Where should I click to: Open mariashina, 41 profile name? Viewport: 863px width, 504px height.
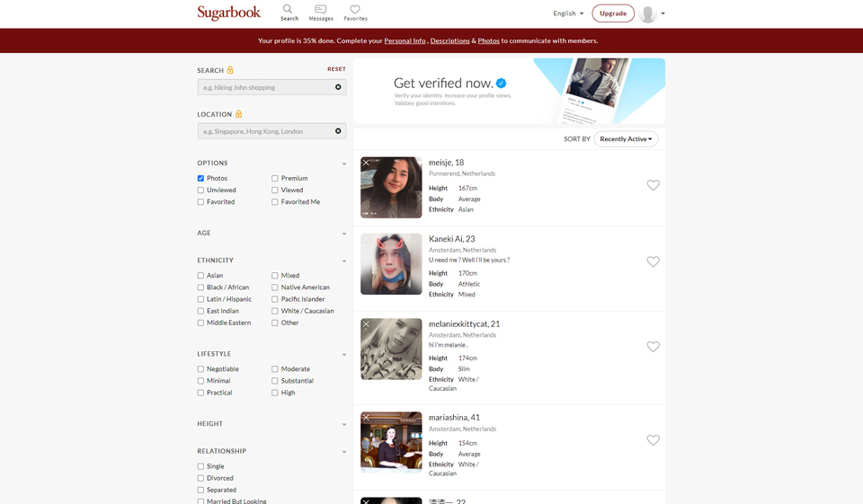454,418
